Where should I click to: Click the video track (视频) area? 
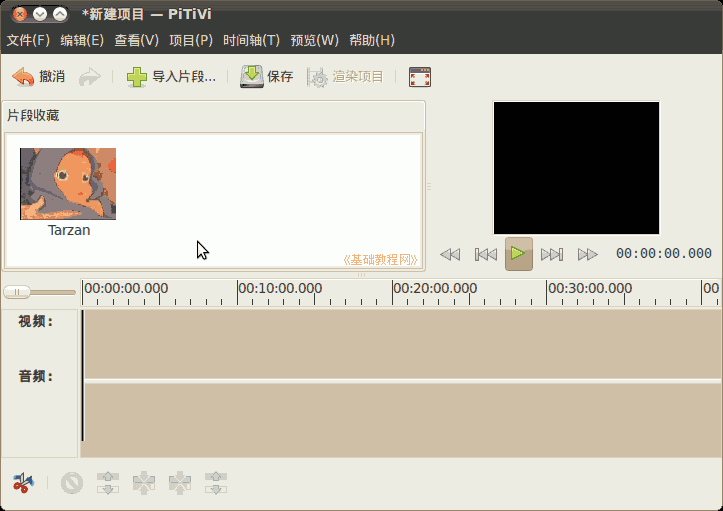(x=402, y=344)
